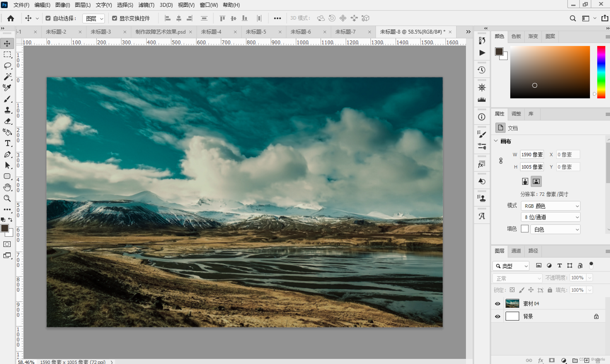
Task: Open the RGB 颜色 mode dropdown
Action: pos(550,206)
